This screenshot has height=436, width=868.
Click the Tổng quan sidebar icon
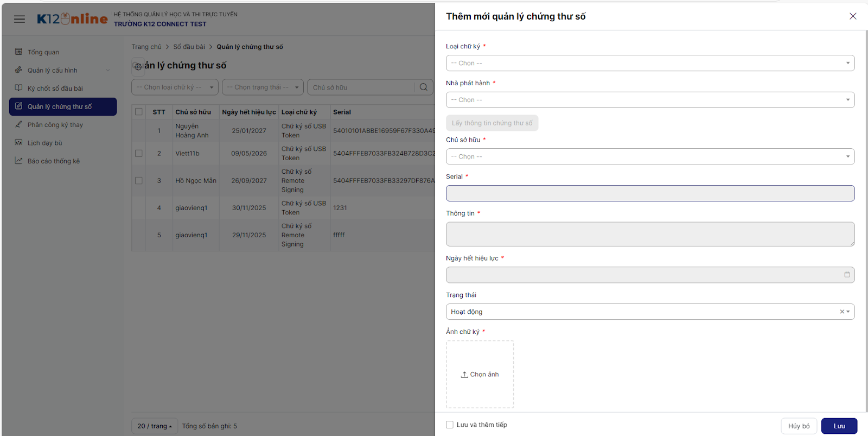pyautogui.click(x=18, y=52)
